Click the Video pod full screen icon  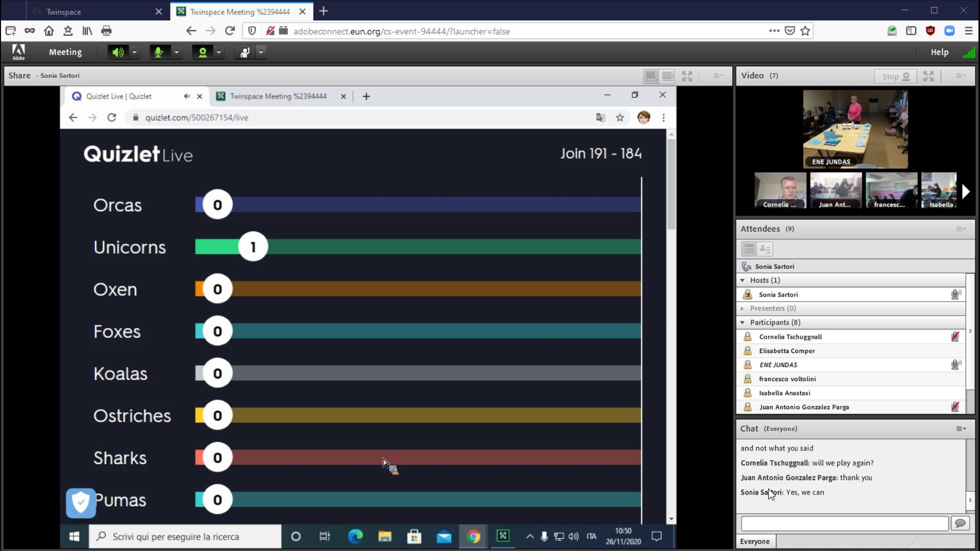point(928,76)
